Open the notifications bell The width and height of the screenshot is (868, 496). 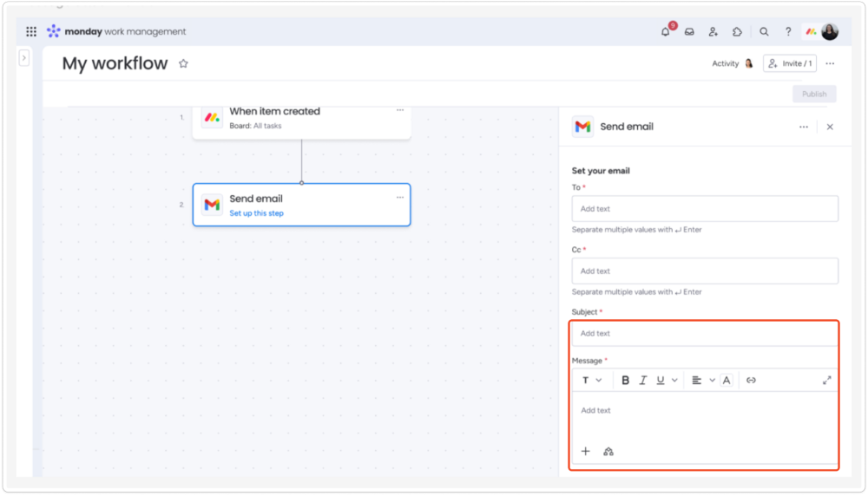point(666,32)
